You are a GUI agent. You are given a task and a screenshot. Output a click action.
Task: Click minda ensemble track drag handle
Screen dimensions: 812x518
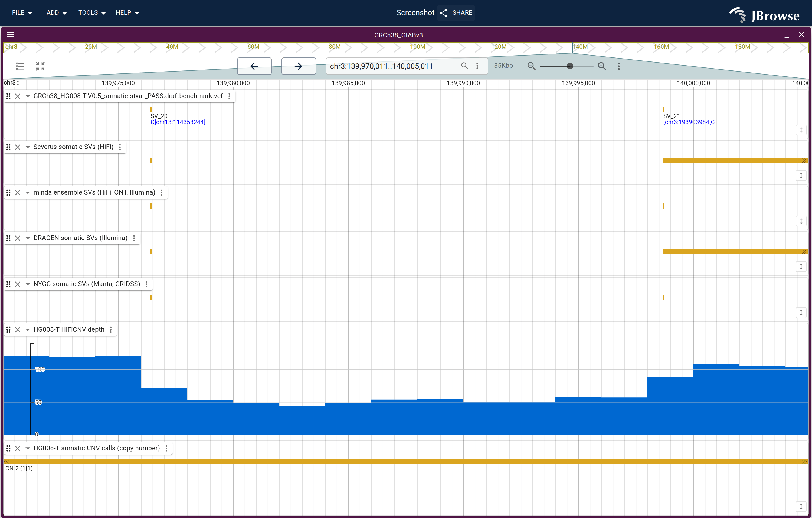[x=8, y=193]
